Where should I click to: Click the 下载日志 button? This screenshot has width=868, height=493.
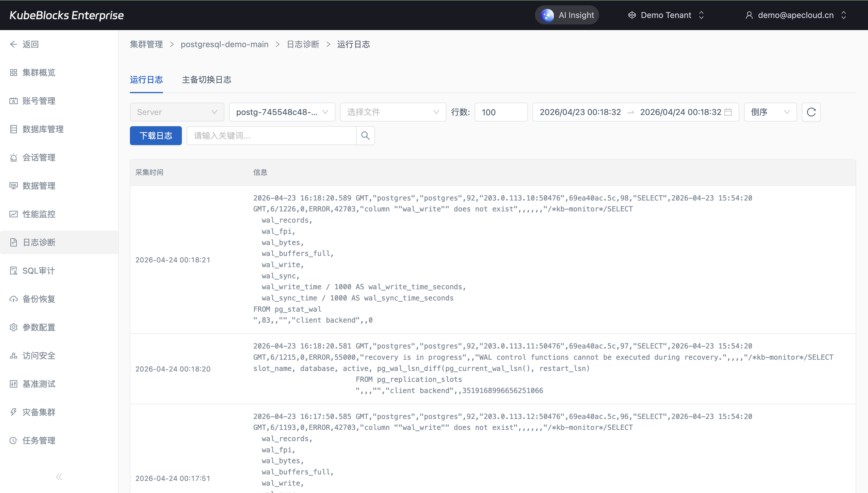[x=156, y=136]
